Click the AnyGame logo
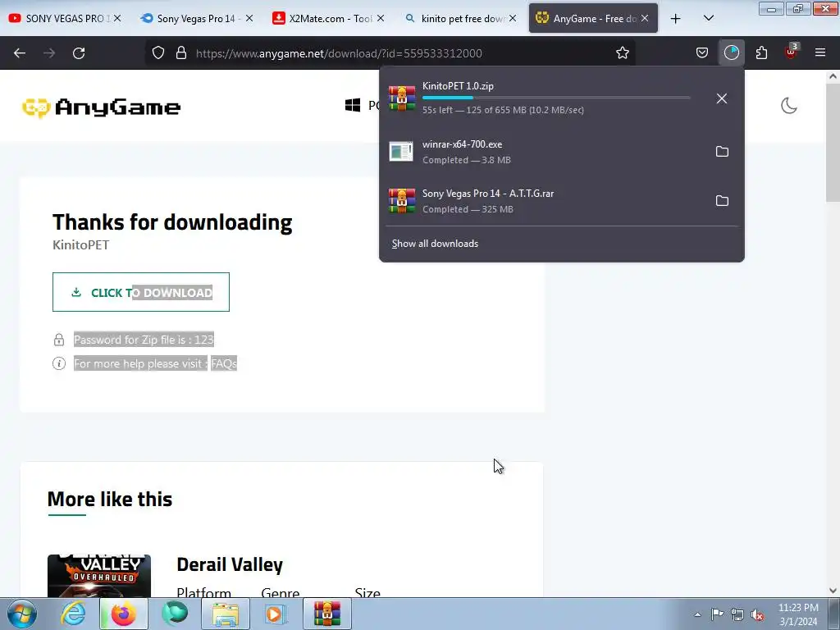840x630 pixels. point(101,107)
